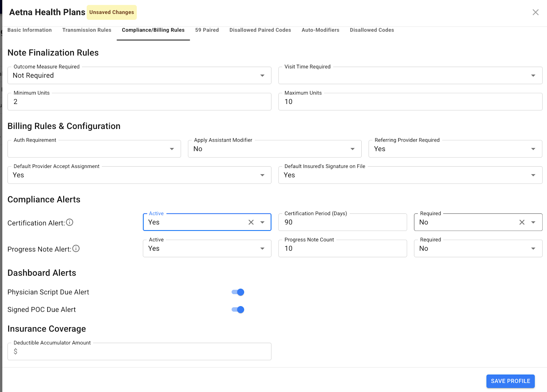Close the Aetna Health Plans dialog
The width and height of the screenshot is (547, 392).
point(535,12)
